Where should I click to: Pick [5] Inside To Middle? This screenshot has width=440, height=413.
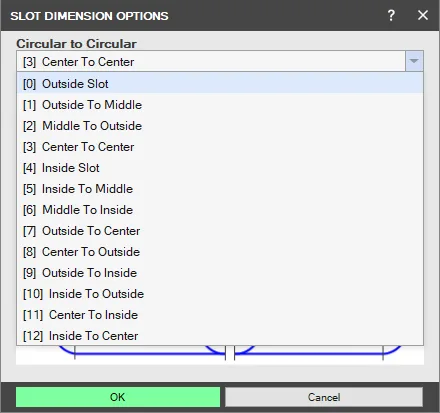click(220, 189)
